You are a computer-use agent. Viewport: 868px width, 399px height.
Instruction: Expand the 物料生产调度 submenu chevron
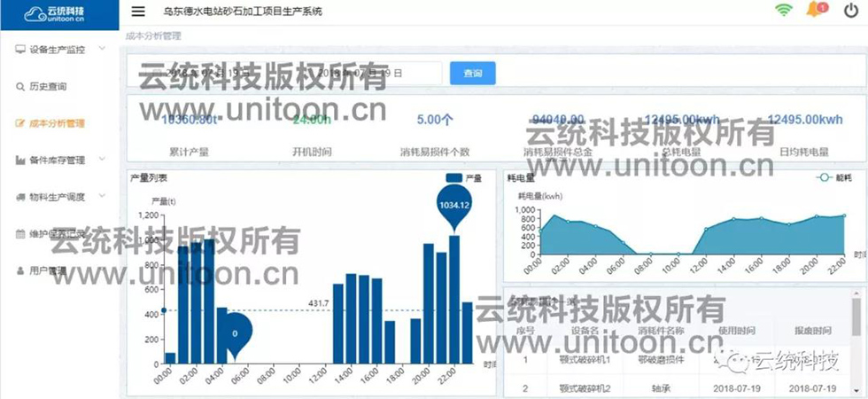click(x=102, y=196)
